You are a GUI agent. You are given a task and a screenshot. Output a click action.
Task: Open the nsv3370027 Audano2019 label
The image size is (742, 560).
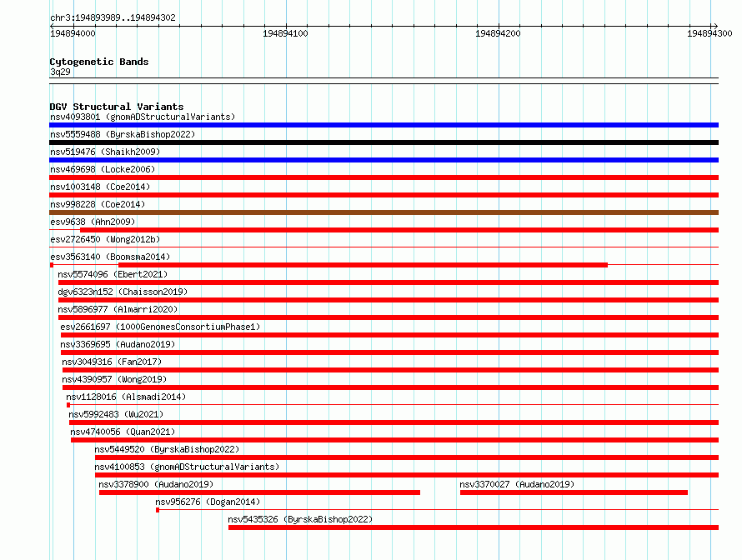click(x=517, y=484)
